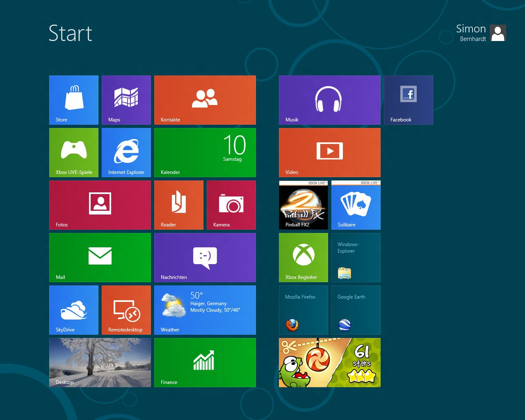Launch the Maps app tile
Image resolution: width=525 pixels, height=420 pixels.
(126, 100)
